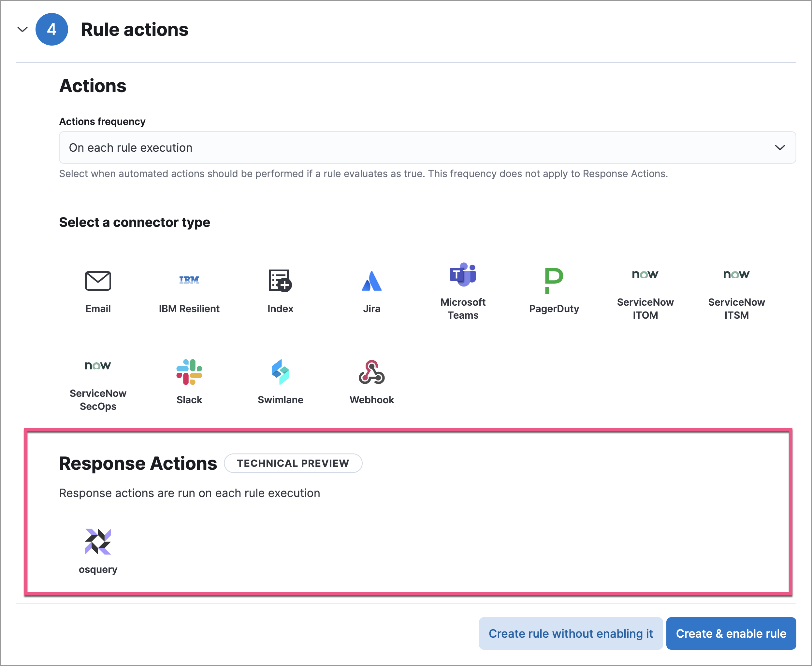
Task: Click the dropdown arrow in Actions frequency
Action: [780, 148]
